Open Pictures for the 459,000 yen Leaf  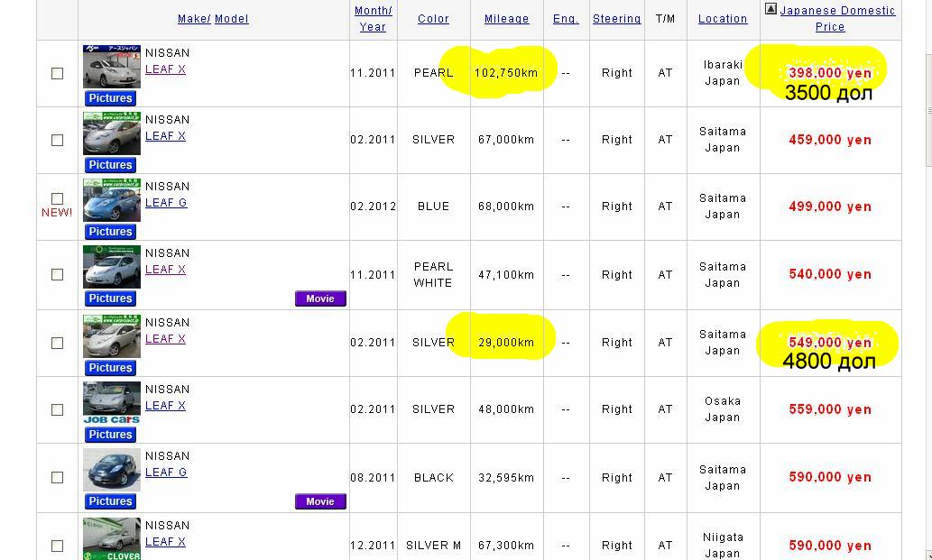pyautogui.click(x=111, y=165)
